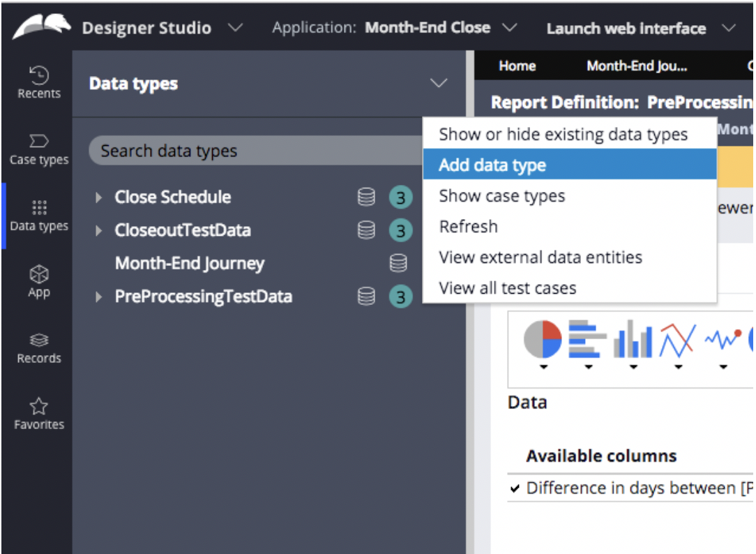Open the Close Schedule data type

pyautogui.click(x=172, y=197)
